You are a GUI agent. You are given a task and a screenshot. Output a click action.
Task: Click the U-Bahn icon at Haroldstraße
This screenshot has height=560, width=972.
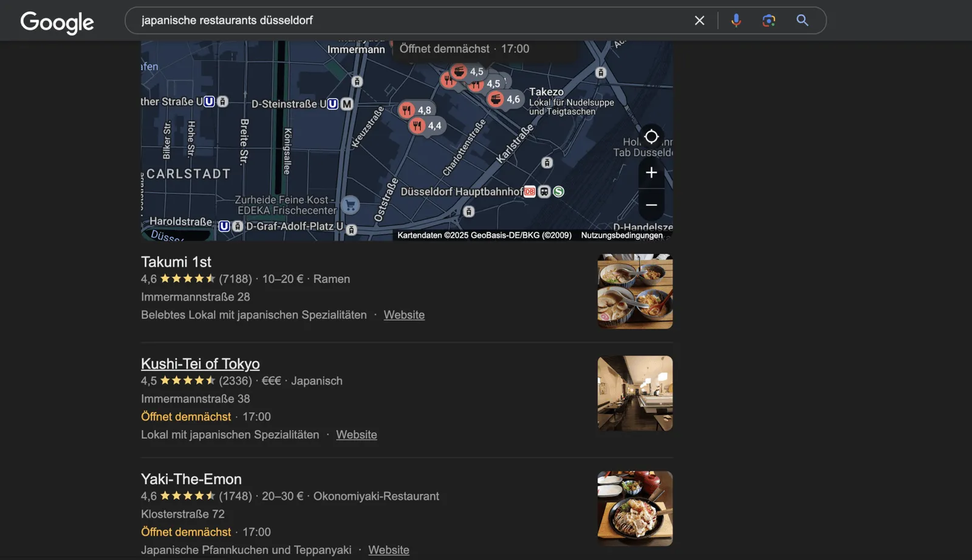(224, 226)
